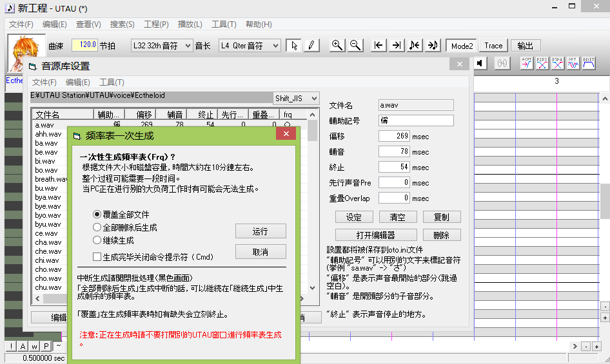Open the 文件(F) menu in main window
This screenshot has height=364, width=610.
coord(21,24)
